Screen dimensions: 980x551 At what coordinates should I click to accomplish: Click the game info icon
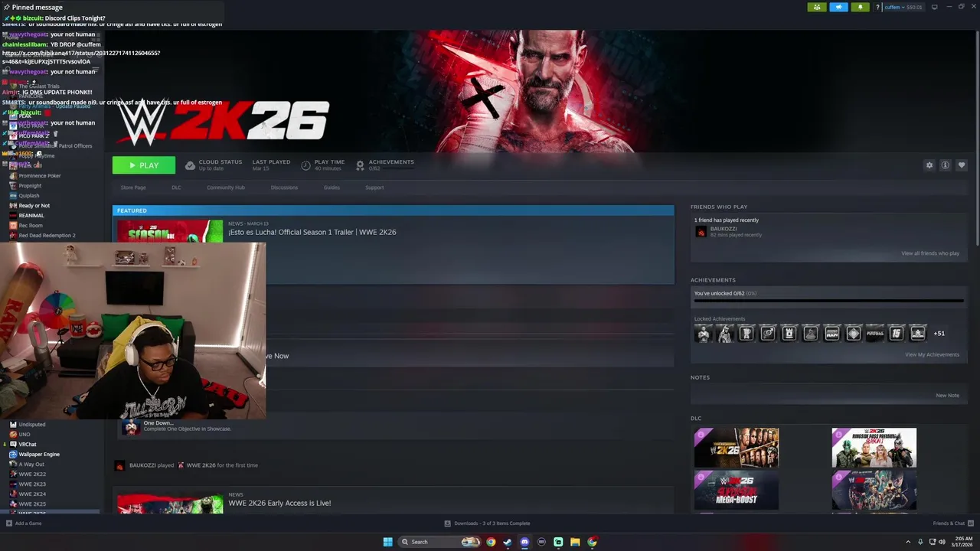946,165
